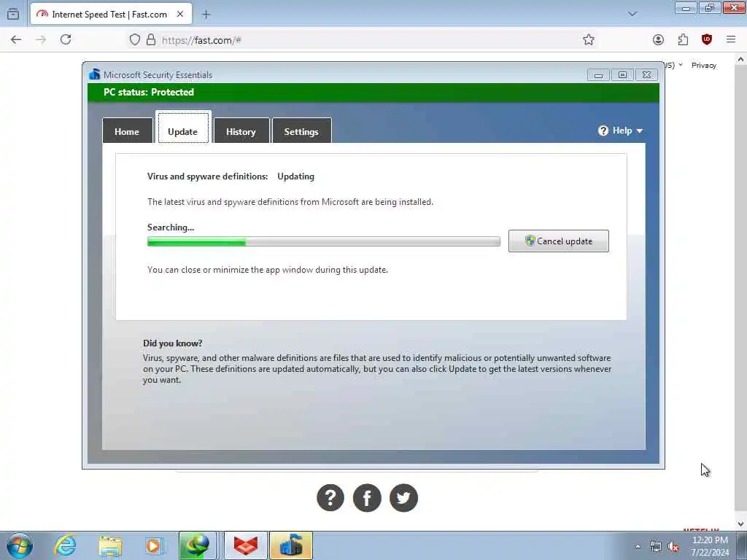Open the Home tab in Security Essentials

pyautogui.click(x=127, y=131)
